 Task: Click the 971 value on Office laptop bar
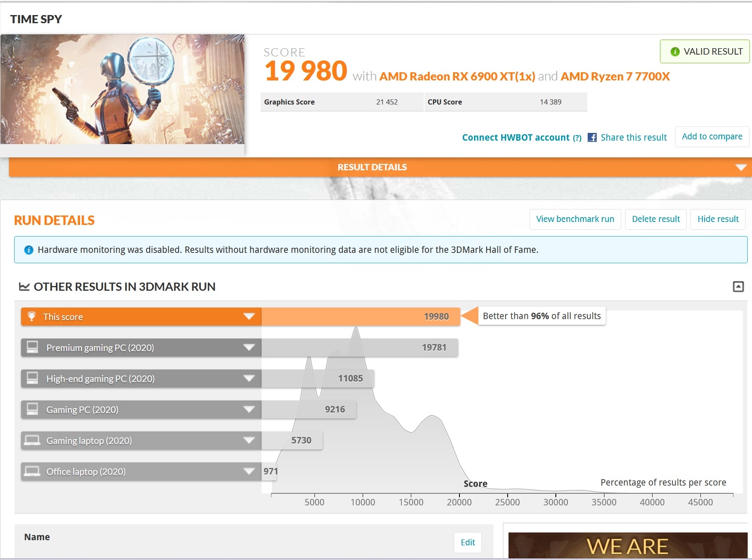pyautogui.click(x=271, y=471)
